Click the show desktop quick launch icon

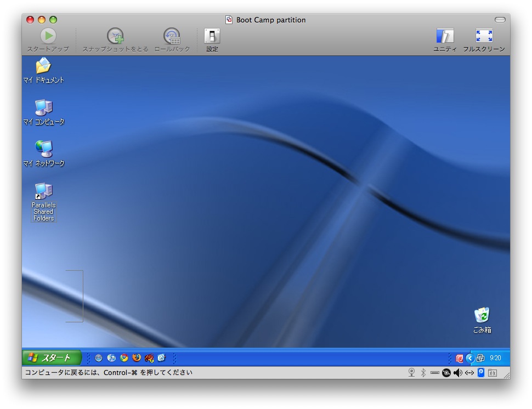coord(161,358)
